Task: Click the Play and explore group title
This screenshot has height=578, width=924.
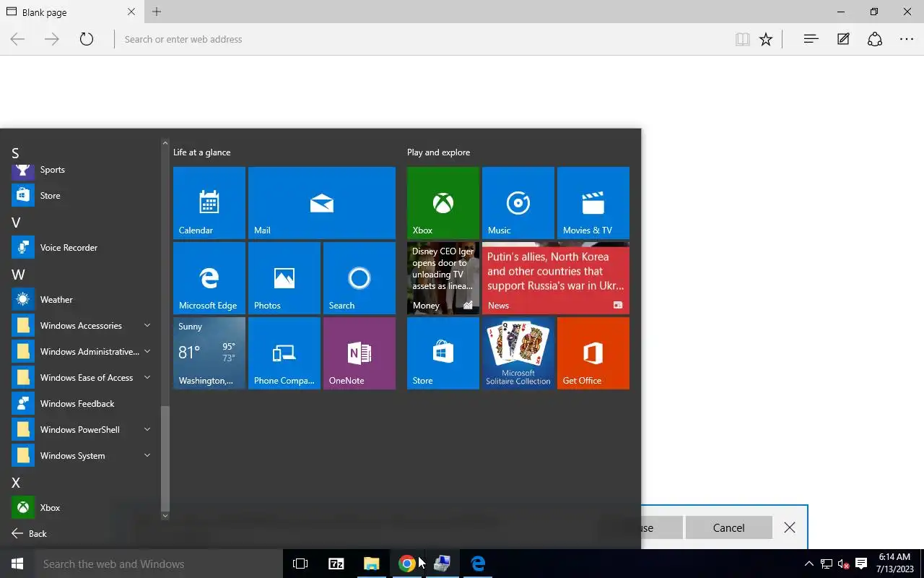Action: (438, 152)
